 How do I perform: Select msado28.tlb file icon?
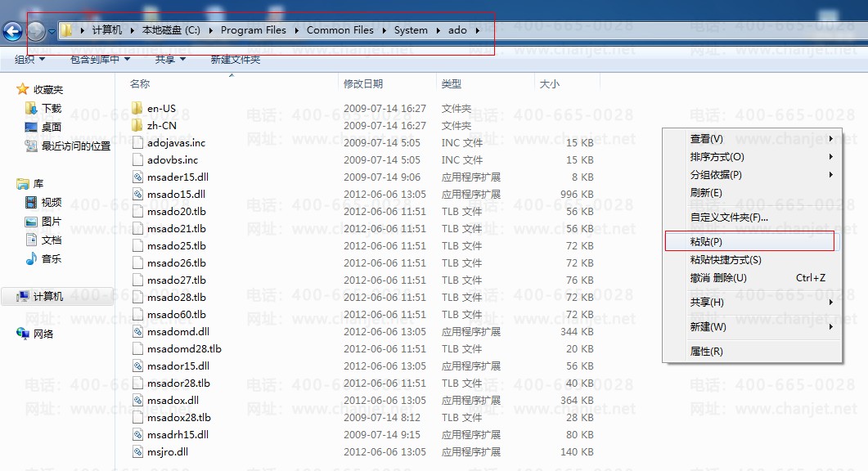tap(137, 297)
